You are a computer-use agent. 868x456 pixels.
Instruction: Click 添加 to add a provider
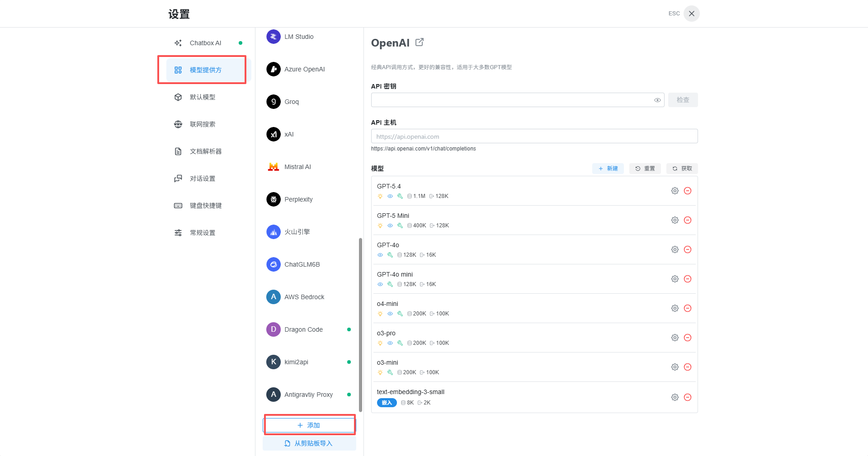[309, 425]
